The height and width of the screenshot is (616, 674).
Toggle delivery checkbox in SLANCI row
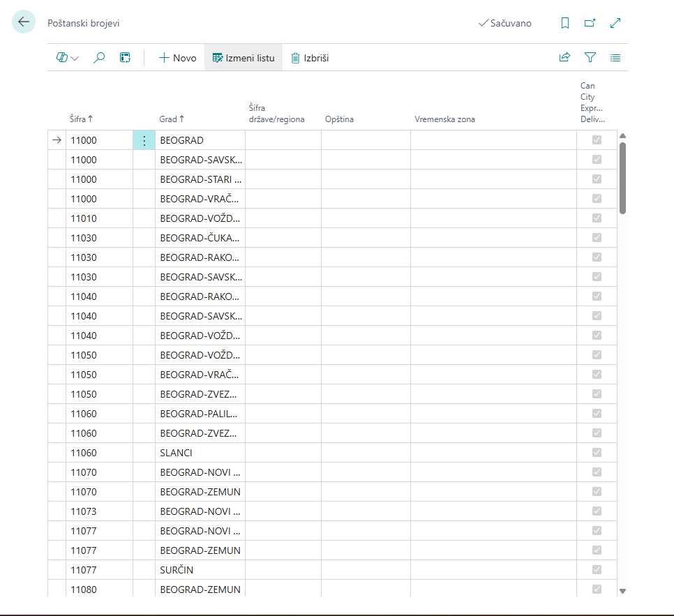click(597, 453)
